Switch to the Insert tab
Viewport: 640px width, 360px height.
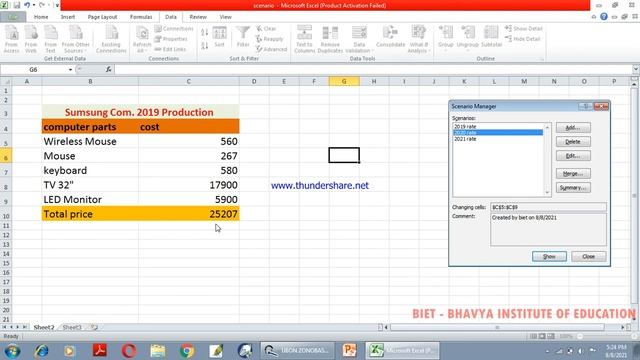coord(68,17)
